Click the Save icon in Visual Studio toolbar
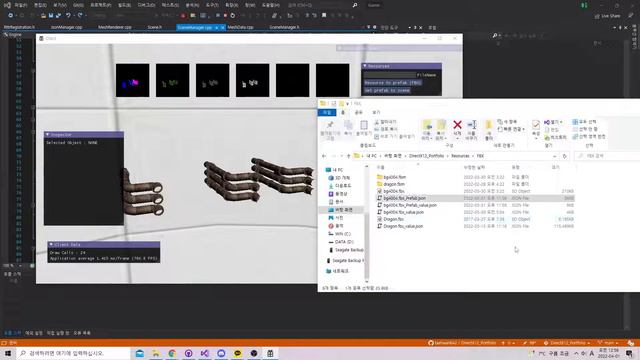 click(x=51, y=16)
